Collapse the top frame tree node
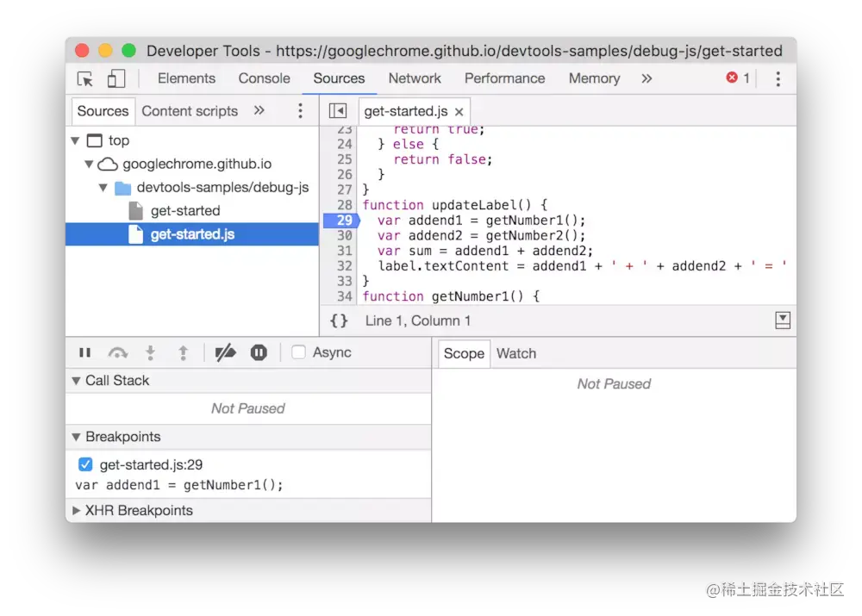 (76, 141)
